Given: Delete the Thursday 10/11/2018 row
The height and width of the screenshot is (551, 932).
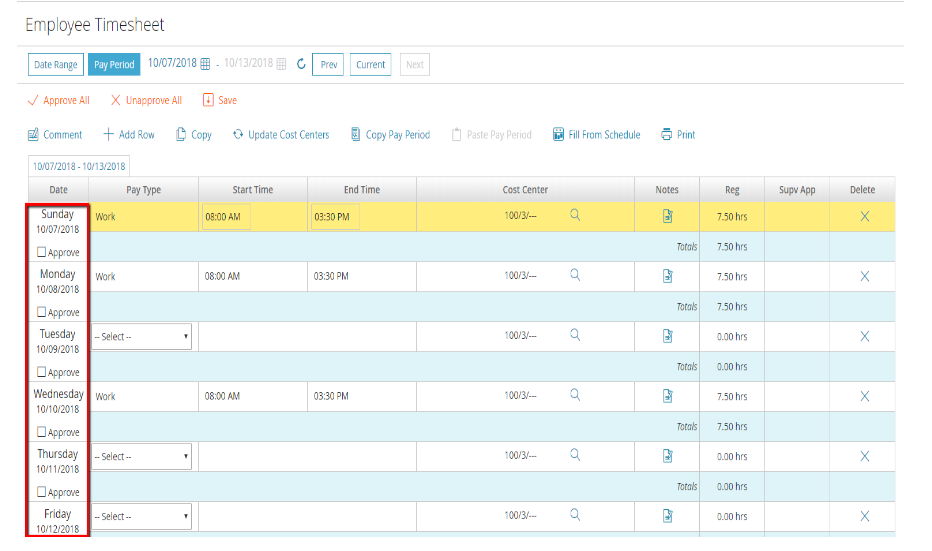Looking at the screenshot, I should [865, 456].
